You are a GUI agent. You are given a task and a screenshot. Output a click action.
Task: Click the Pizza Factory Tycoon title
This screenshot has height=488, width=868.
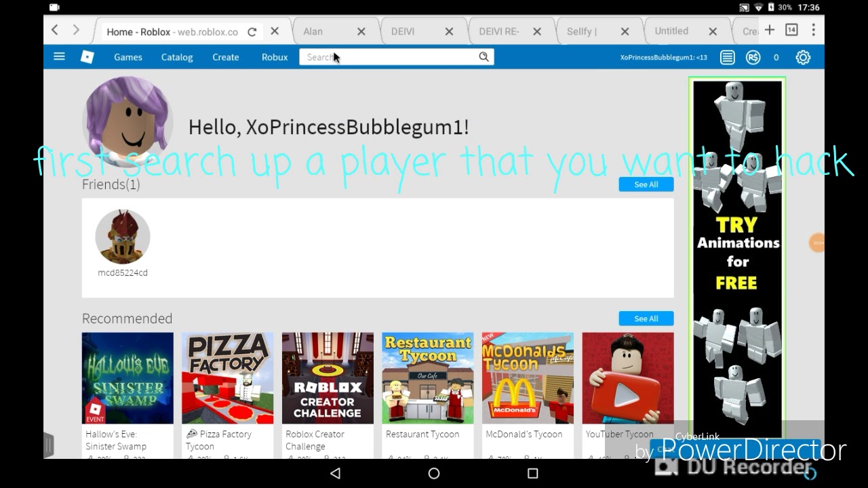[218, 441]
